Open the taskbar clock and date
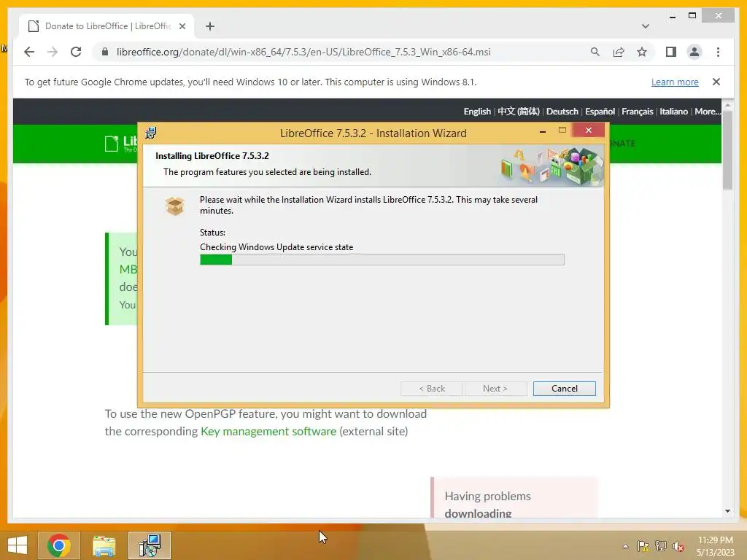The height and width of the screenshot is (560, 747). 715,546
